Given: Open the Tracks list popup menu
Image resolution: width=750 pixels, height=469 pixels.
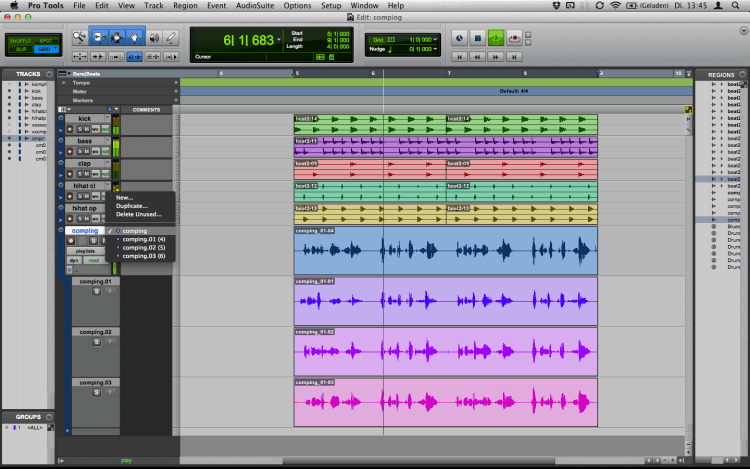Looking at the screenshot, I should (49, 74).
